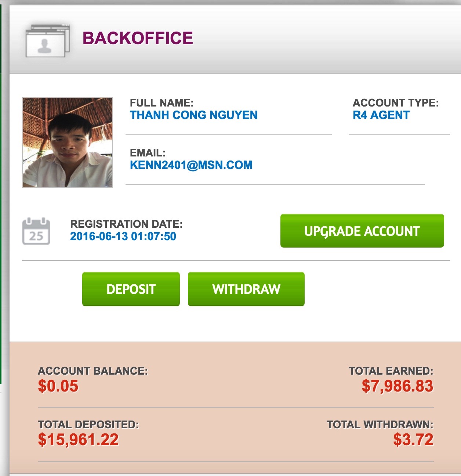Click the registration date 2016-06-13 value
461x476 pixels.
(123, 236)
